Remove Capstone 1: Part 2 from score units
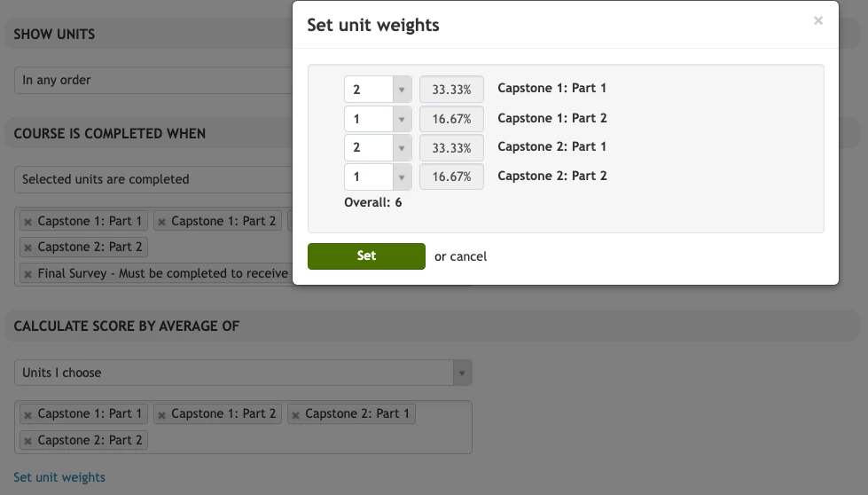This screenshot has width=868, height=495. tap(162, 414)
